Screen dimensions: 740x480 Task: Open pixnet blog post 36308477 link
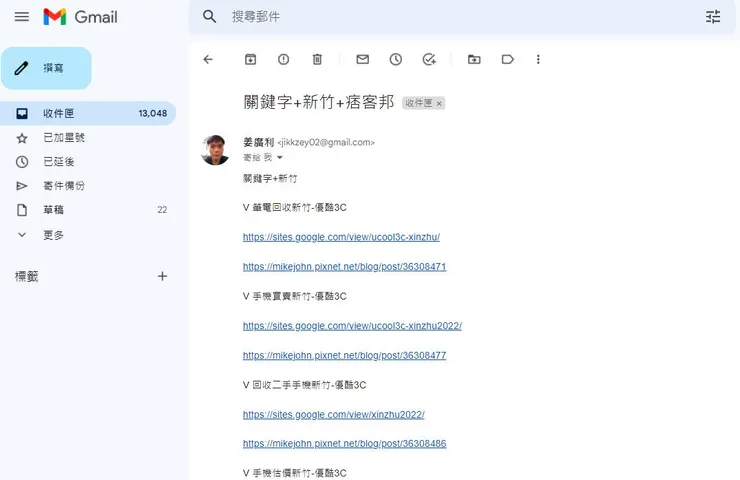(x=345, y=355)
